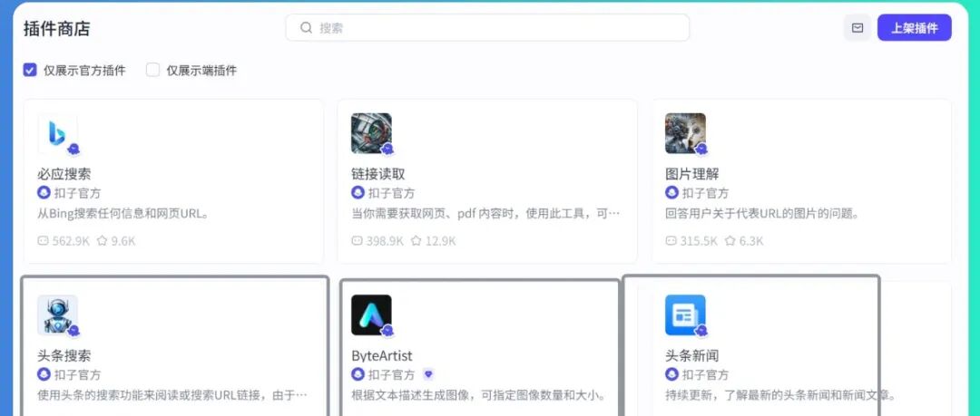The image size is (980, 416).
Task: Click the usage count icon by 315.5K
Action: click(x=671, y=240)
